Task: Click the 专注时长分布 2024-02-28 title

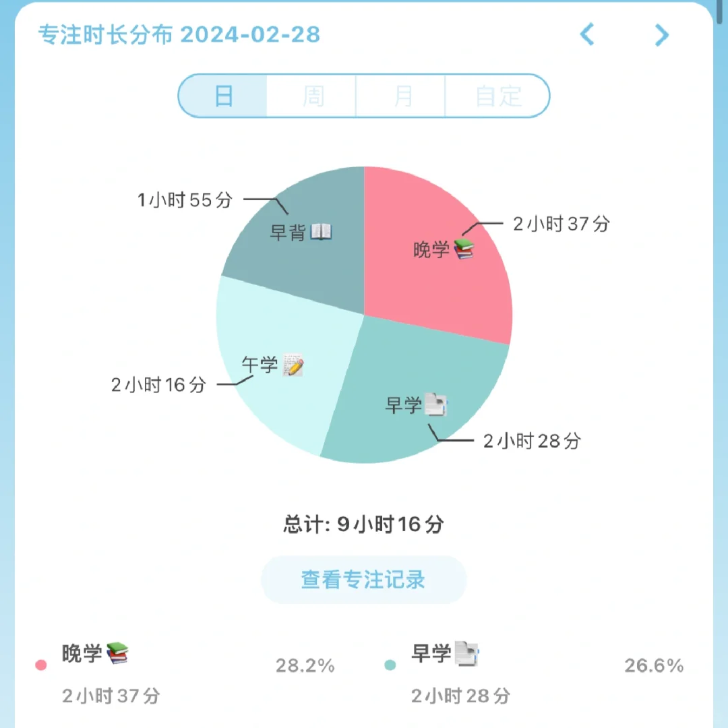Action: [179, 34]
